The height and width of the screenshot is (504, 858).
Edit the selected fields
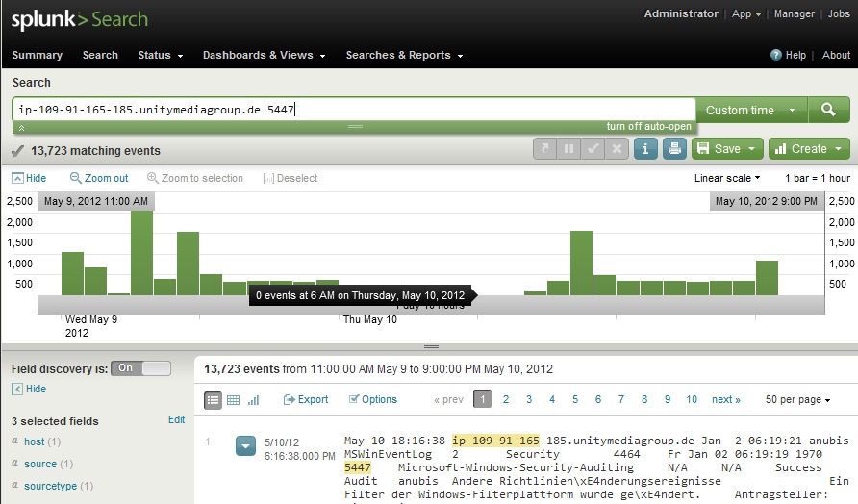176,419
